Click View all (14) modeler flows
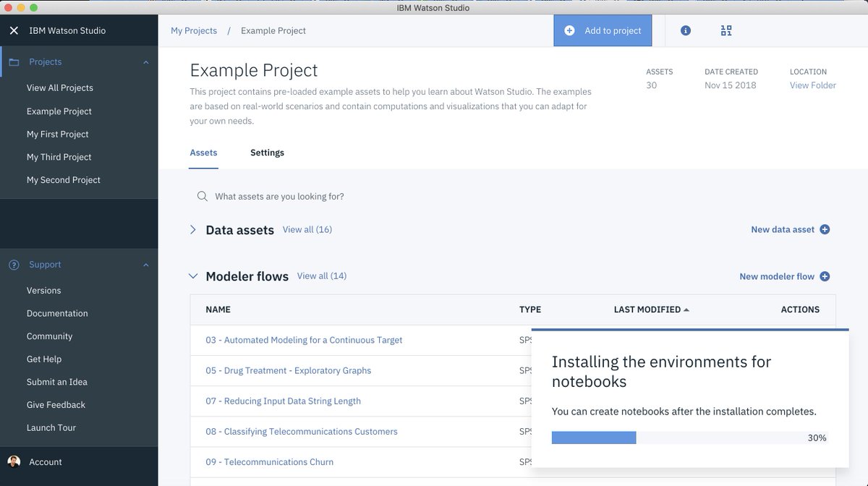 point(322,276)
